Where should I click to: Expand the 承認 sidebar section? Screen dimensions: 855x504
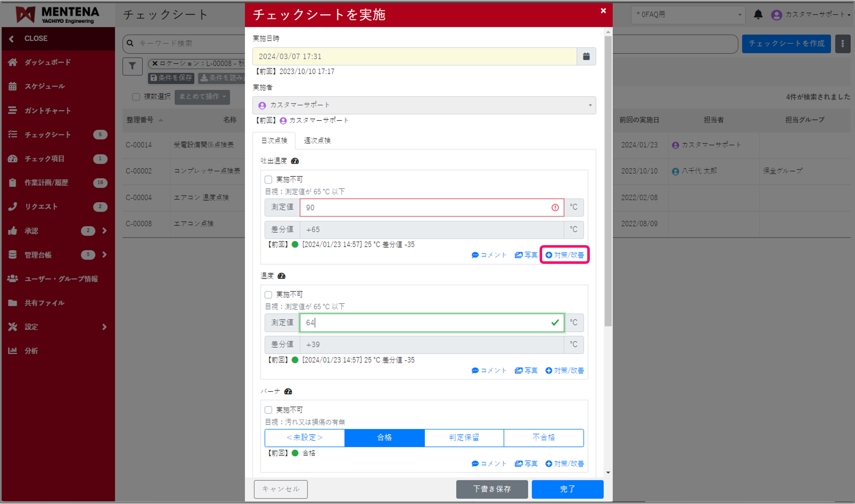click(104, 231)
